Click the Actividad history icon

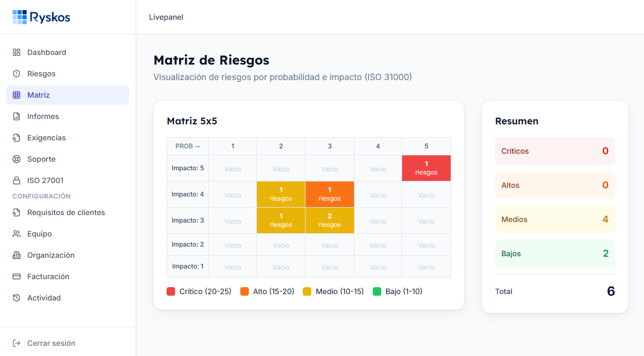17,298
